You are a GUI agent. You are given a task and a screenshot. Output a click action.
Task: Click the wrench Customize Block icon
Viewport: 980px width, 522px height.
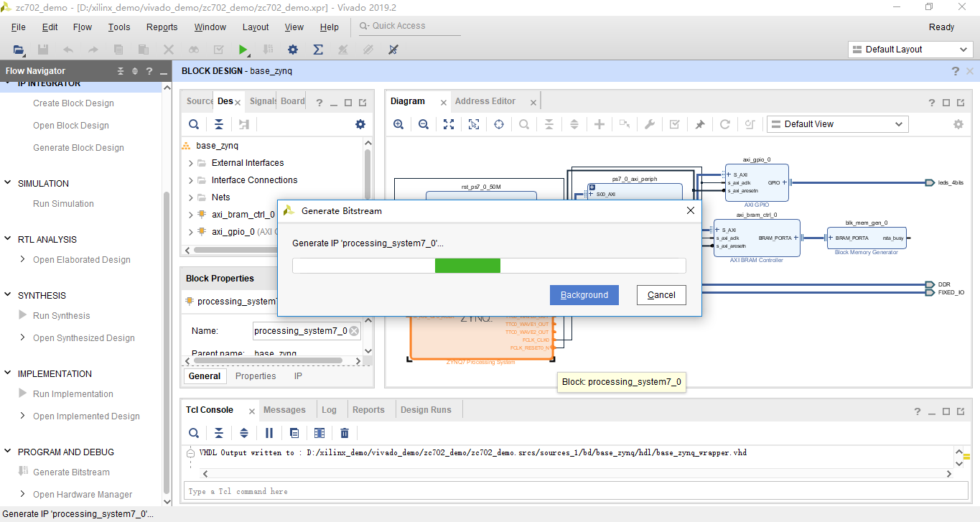[650, 124]
